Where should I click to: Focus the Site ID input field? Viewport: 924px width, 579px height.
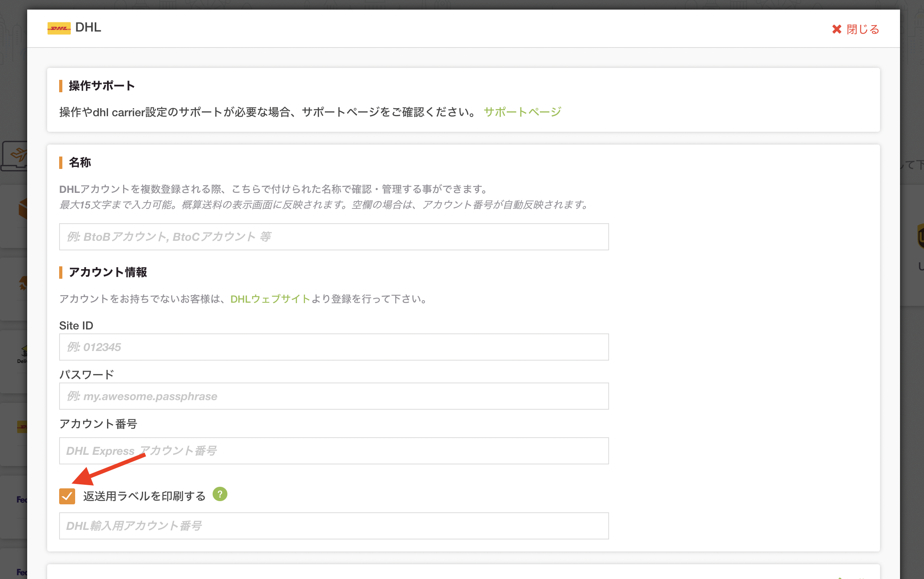point(334,347)
